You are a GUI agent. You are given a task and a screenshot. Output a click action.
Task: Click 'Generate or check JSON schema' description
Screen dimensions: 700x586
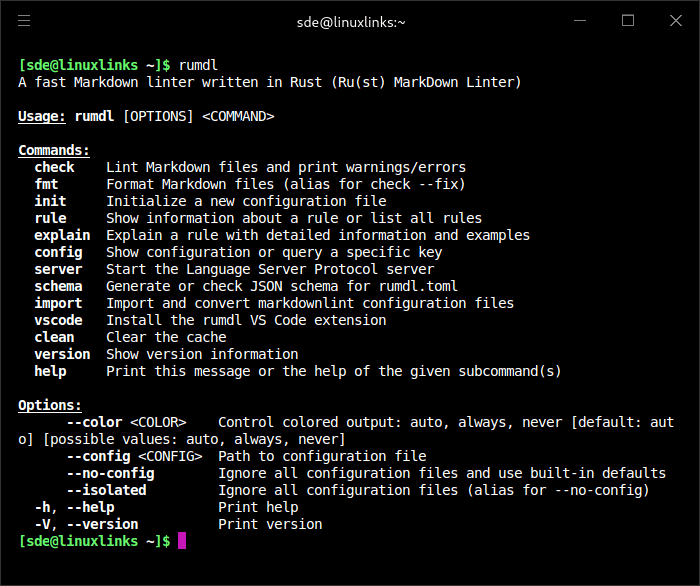282,286
